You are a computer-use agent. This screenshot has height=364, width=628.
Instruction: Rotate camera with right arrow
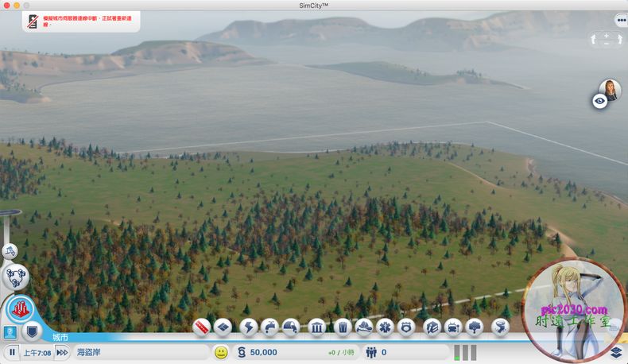[x=619, y=39]
